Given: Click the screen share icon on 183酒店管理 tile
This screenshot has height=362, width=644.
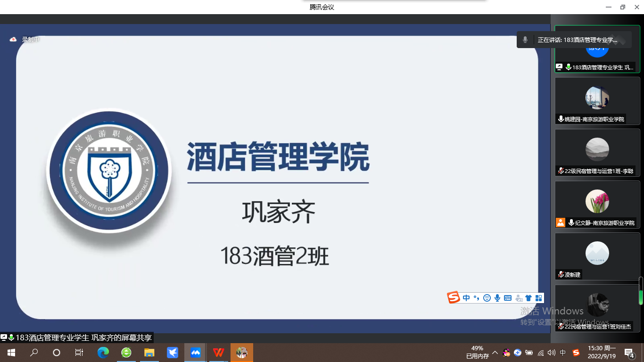Looking at the screenshot, I should (x=560, y=67).
